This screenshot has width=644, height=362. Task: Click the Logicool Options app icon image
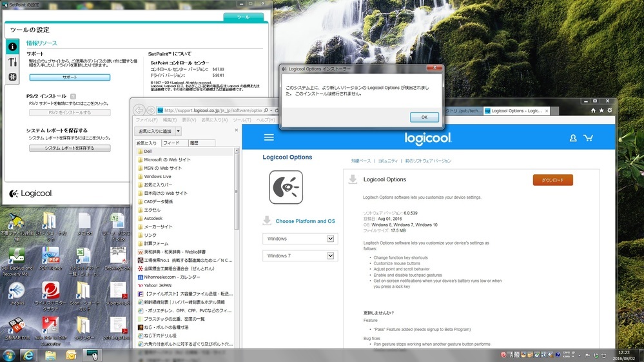[x=286, y=187]
